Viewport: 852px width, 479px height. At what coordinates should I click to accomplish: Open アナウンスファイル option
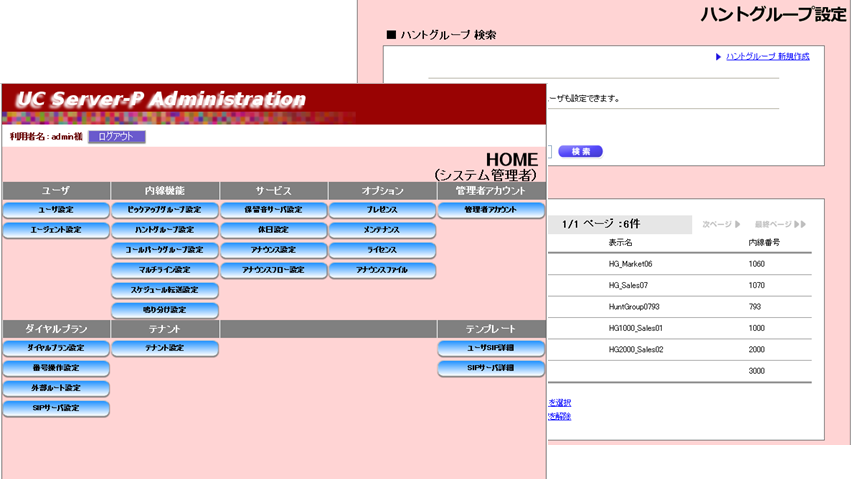click(382, 270)
